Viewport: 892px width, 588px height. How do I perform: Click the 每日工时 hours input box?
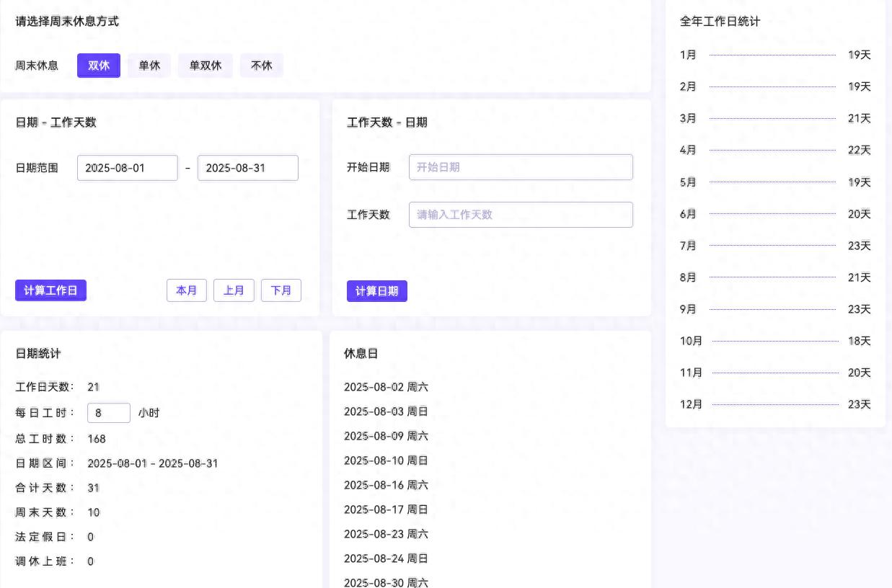108,413
